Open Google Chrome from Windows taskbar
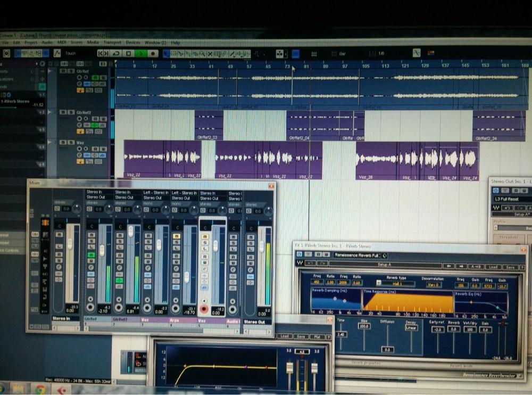The width and height of the screenshot is (532, 395). pyautogui.click(x=40, y=389)
